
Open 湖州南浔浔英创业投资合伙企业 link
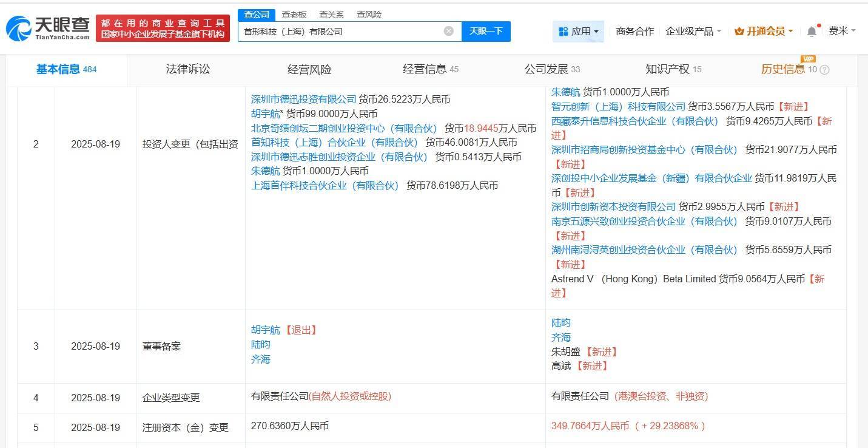[645, 250]
